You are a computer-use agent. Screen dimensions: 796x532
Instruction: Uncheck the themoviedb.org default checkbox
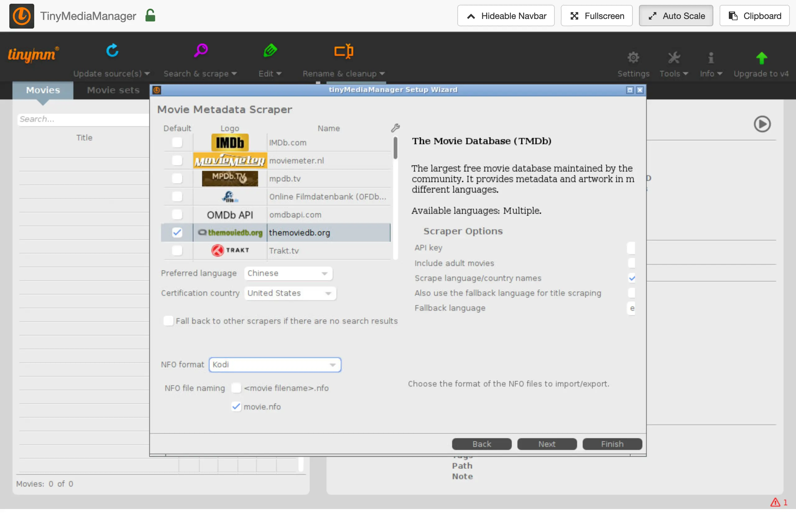[x=177, y=232]
